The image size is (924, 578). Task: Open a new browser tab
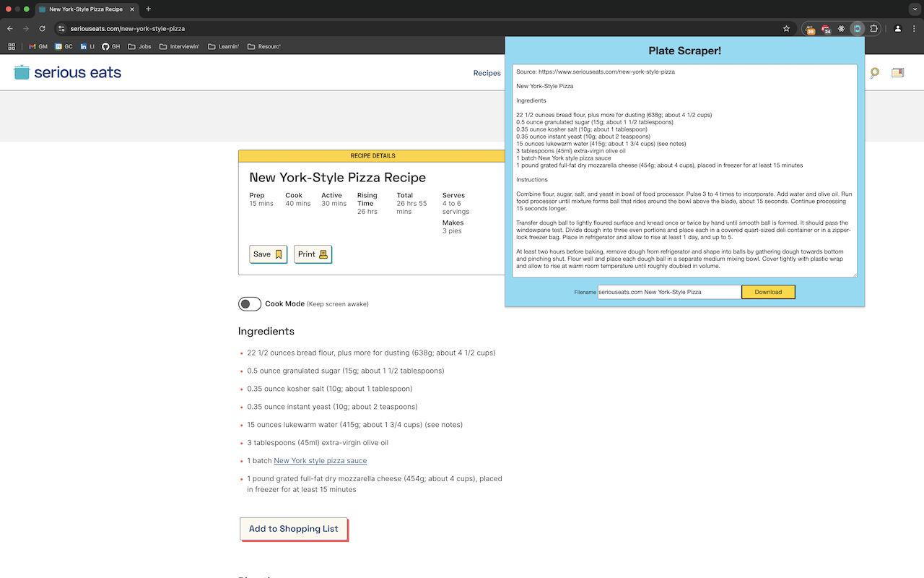pyautogui.click(x=148, y=9)
